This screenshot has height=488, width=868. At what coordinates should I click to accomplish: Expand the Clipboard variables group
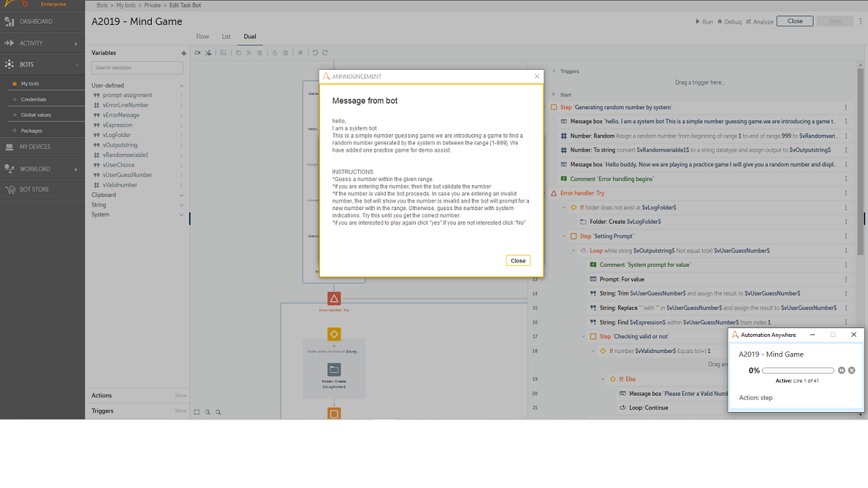coord(181,195)
